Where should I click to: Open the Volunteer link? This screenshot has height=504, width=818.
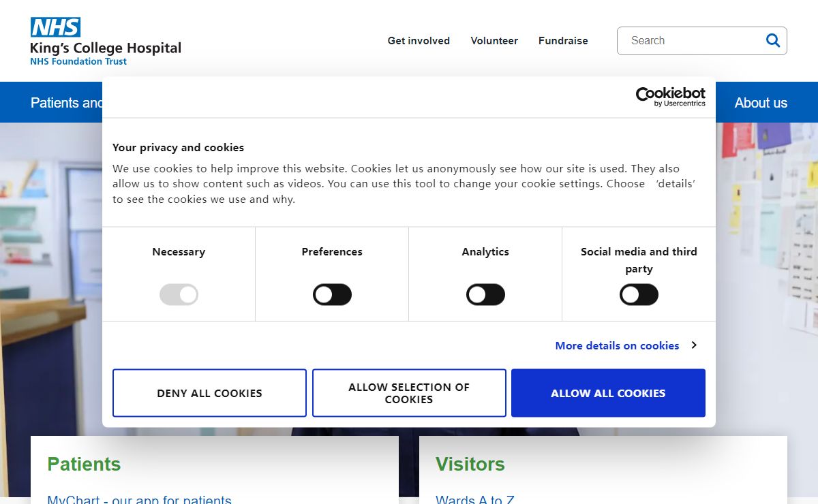(x=494, y=41)
